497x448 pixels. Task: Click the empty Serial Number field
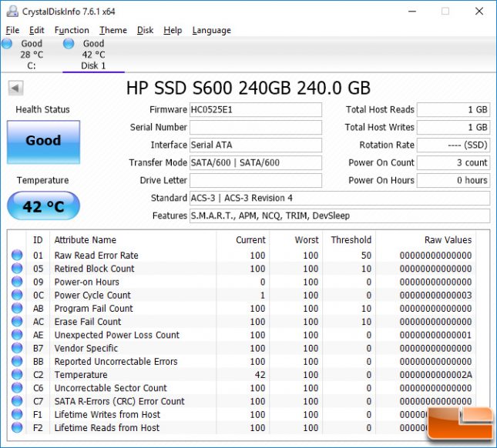click(x=256, y=127)
